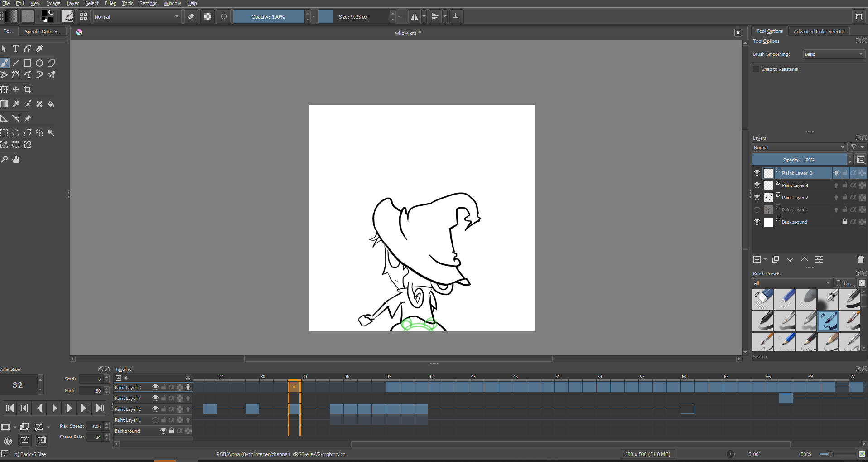Select the Fill bucket tool
This screenshot has height=462, width=868.
[x=51, y=104]
